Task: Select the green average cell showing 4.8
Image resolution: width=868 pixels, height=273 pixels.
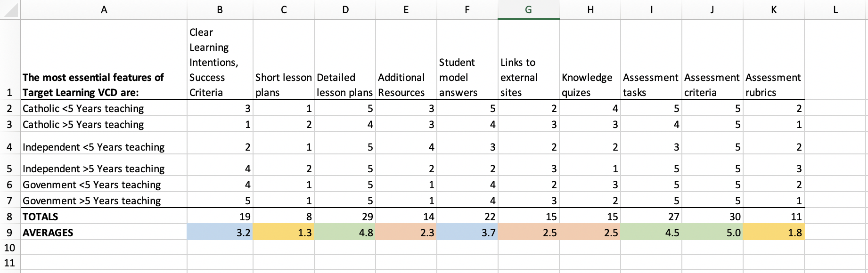Action: point(344,232)
